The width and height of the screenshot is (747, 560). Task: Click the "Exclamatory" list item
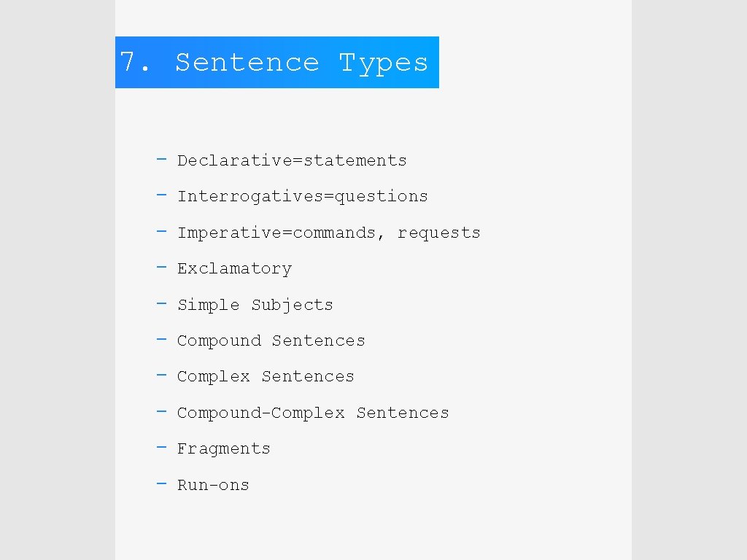234,268
